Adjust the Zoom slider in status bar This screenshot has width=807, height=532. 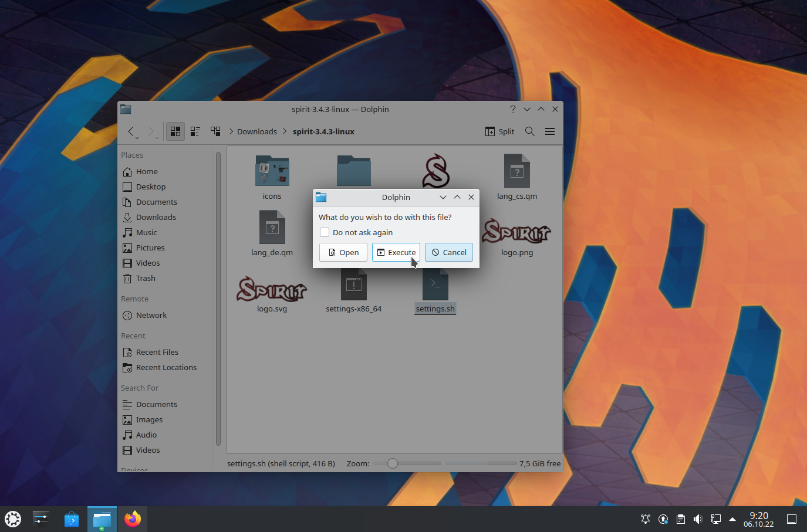tap(393, 463)
